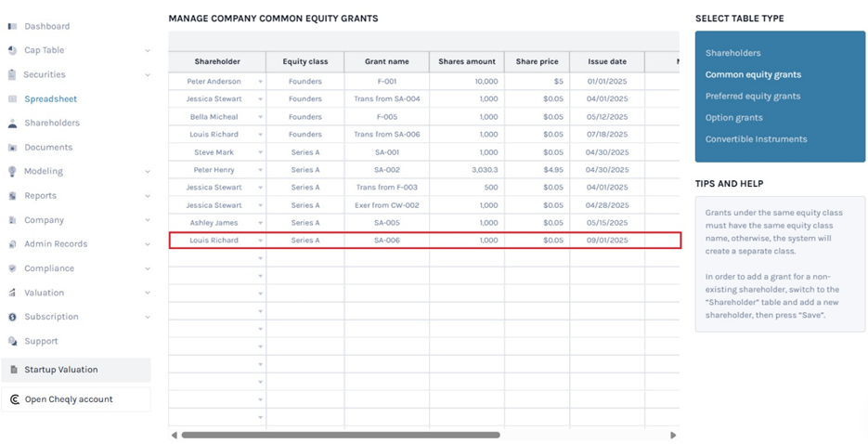Switch to Preferred equity grants table
The height and width of the screenshot is (444, 868).
point(752,96)
